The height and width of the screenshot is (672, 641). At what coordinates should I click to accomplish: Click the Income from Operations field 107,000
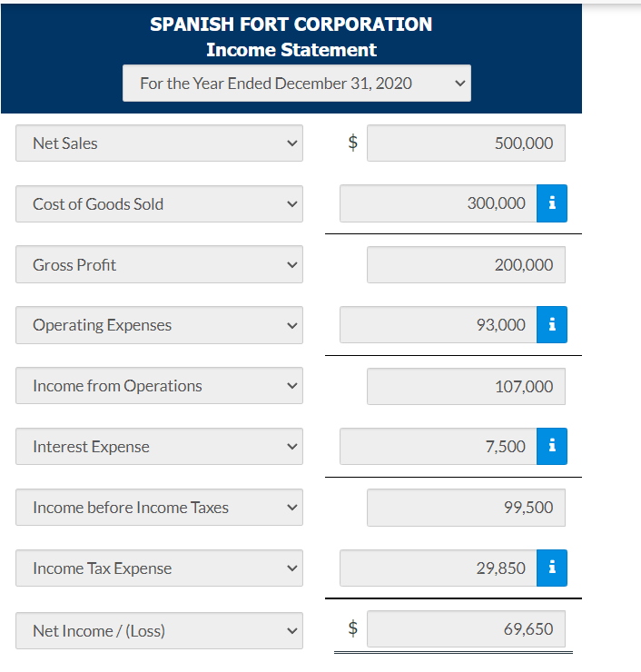(466, 386)
